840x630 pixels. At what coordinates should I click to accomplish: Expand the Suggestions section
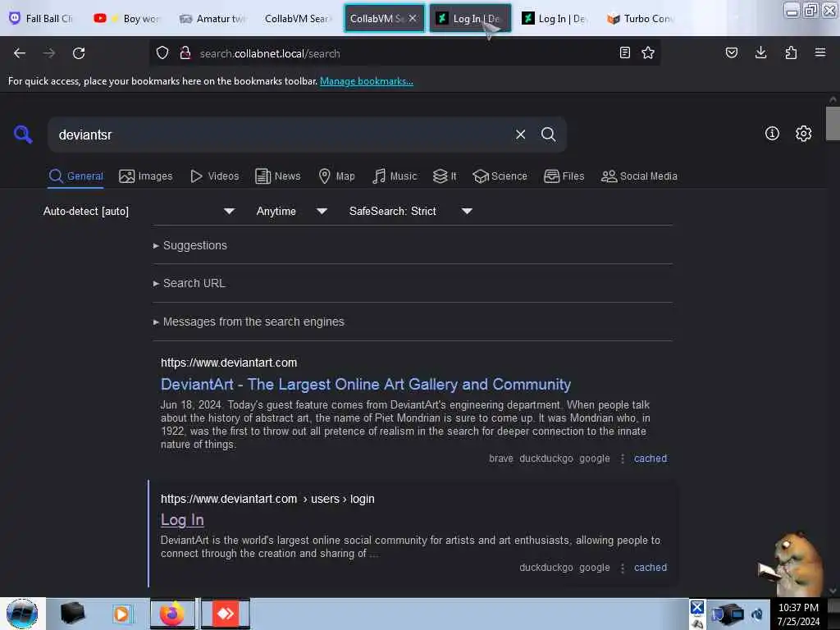189,245
